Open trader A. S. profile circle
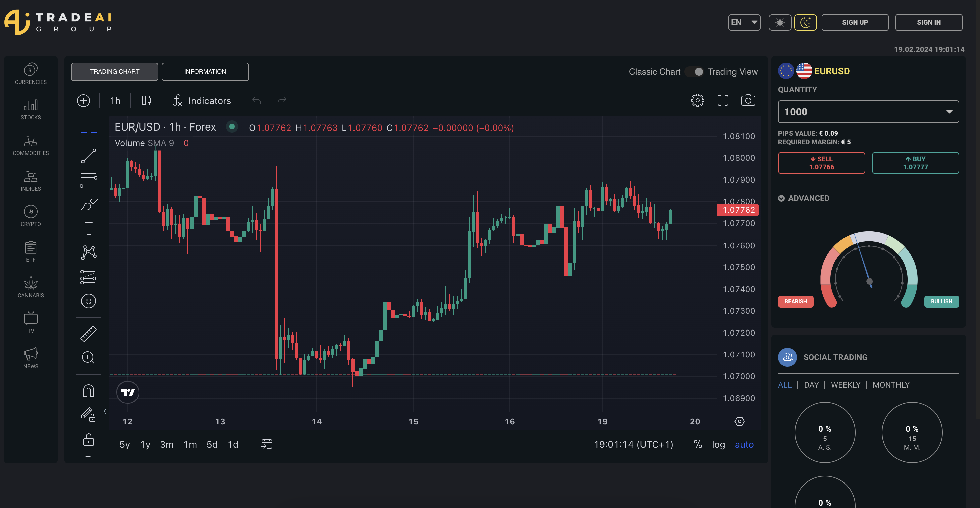 tap(825, 433)
